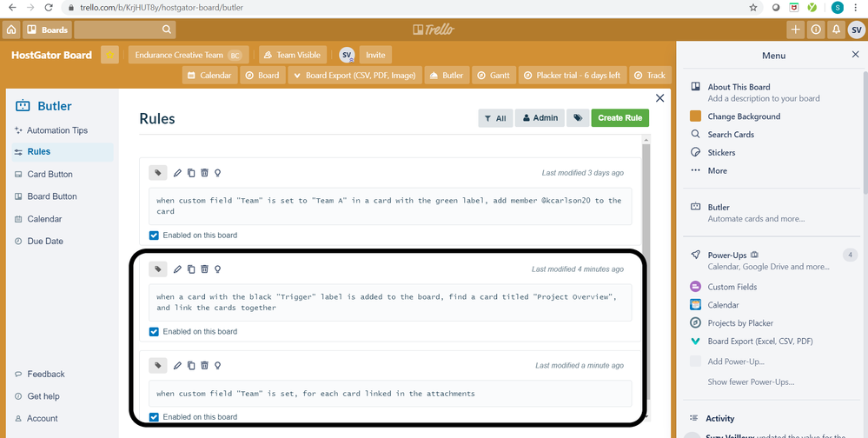Click Show fewer Power-Ups link
Viewport: 868px width, 438px height.
(751, 382)
